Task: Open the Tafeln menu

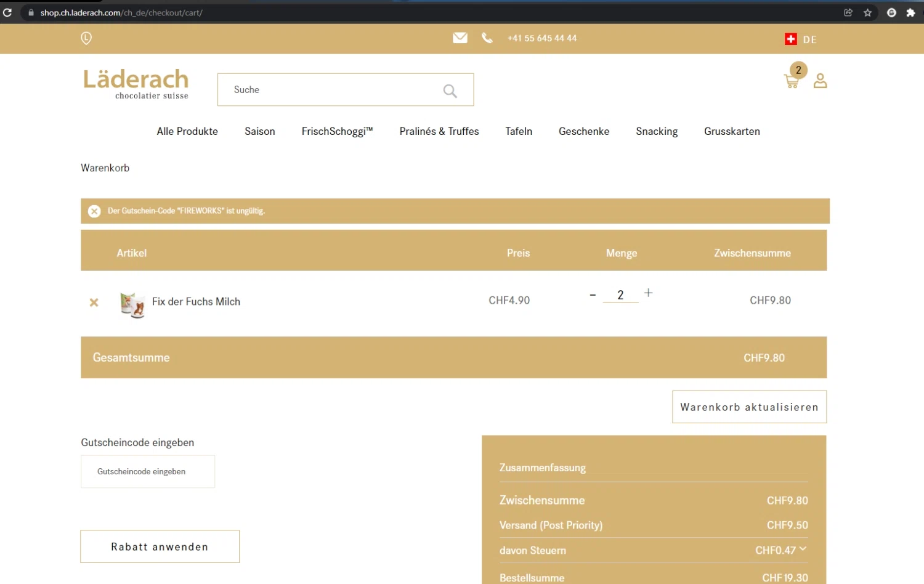Action: [519, 131]
